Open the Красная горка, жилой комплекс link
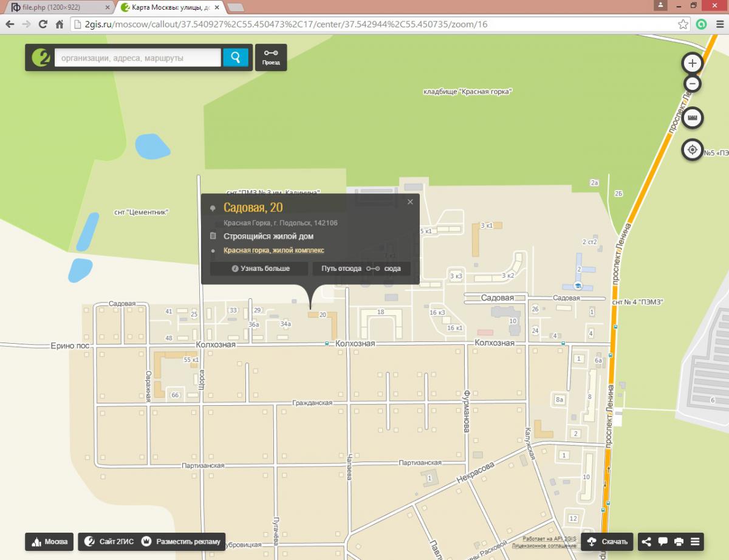 [273, 250]
